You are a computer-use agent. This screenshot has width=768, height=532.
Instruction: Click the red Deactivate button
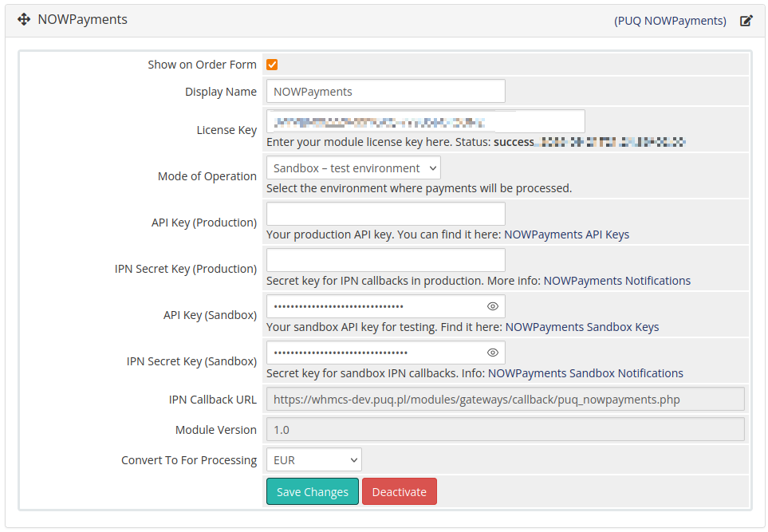(x=399, y=492)
